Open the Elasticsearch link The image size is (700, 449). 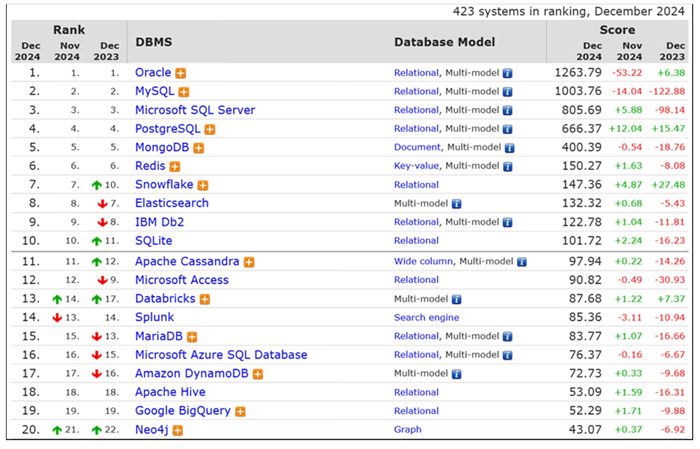coord(172,203)
